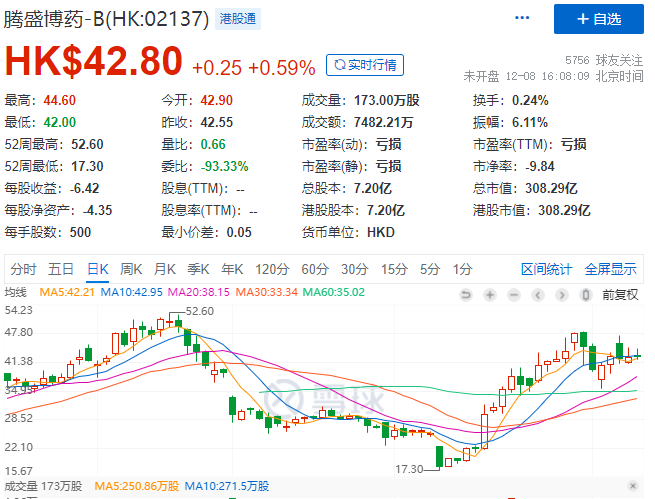
Task: Click the 港股通 badge next to stock name
Action: click(238, 19)
